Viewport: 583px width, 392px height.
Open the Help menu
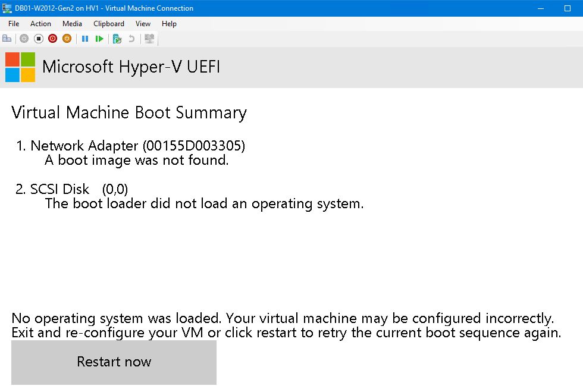pyautogui.click(x=169, y=24)
